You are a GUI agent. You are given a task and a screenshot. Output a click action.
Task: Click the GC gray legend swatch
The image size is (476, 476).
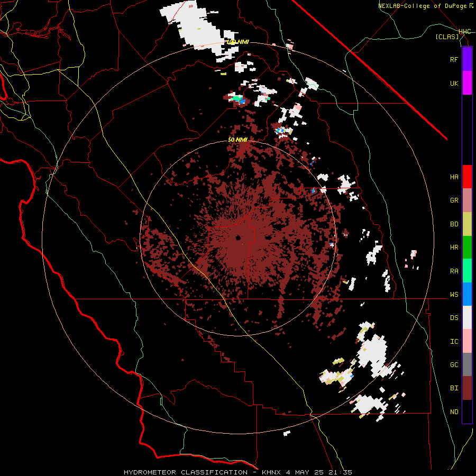pos(467,364)
